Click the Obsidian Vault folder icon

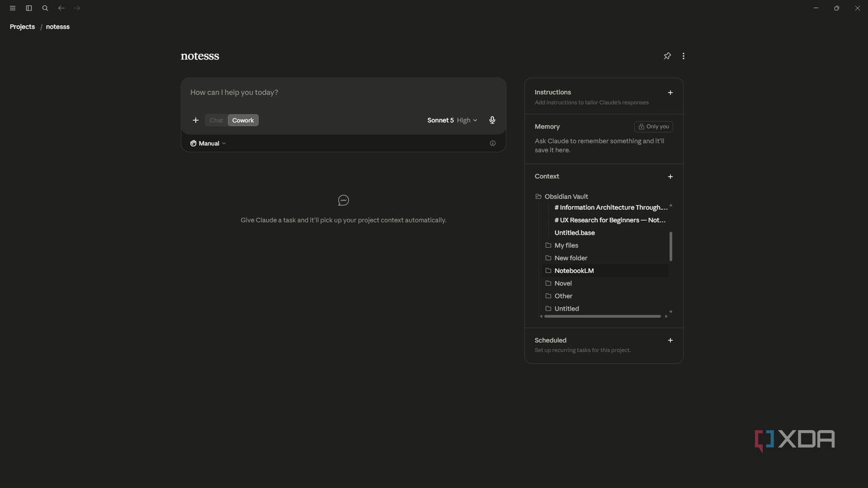(x=538, y=197)
